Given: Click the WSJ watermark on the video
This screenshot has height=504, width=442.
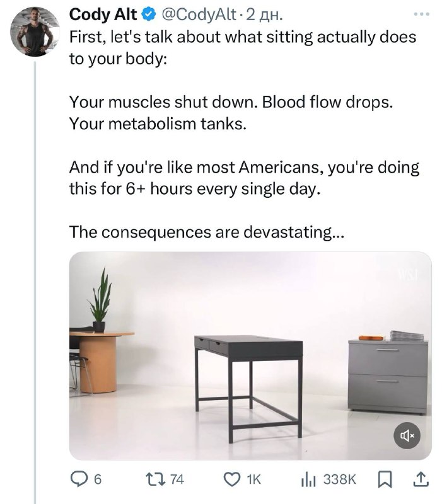Looking at the screenshot, I should pyautogui.click(x=414, y=273).
